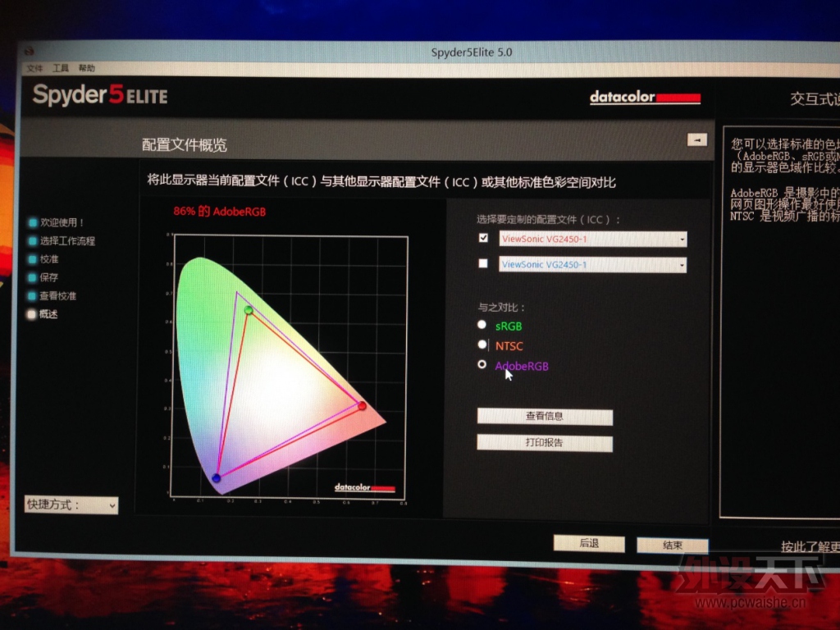840x630 pixels.
Task: Click the 打印报告 button
Action: tap(545, 442)
